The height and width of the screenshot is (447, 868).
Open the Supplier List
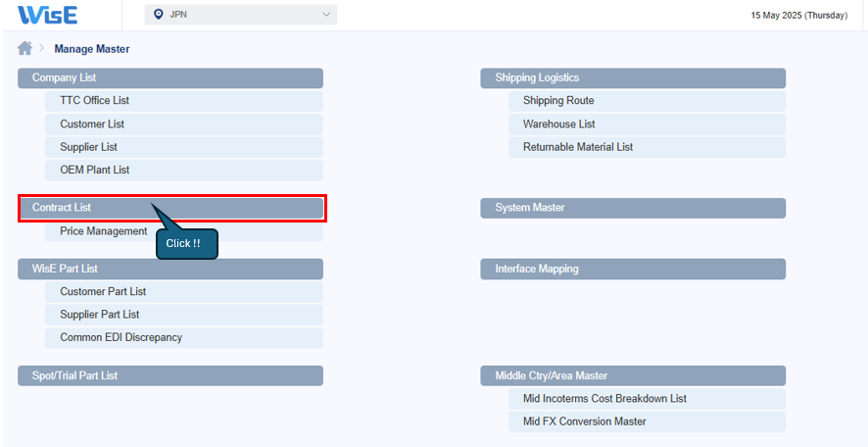click(x=88, y=147)
